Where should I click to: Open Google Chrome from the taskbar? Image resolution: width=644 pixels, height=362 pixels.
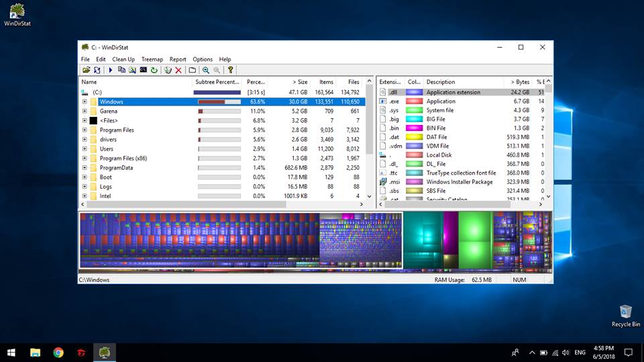point(58,352)
